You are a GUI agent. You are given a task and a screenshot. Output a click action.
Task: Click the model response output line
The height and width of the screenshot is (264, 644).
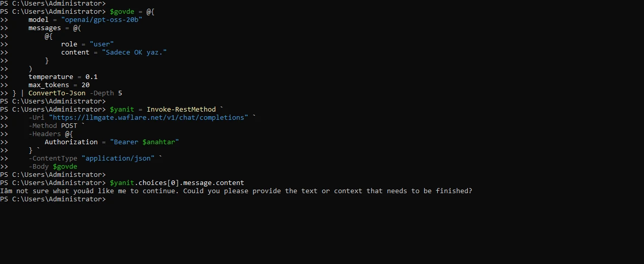236,191
